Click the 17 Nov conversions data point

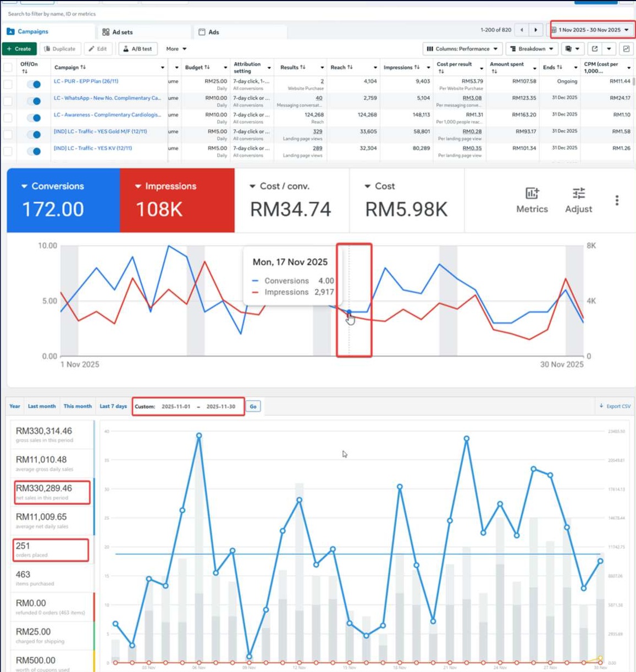[349, 312]
